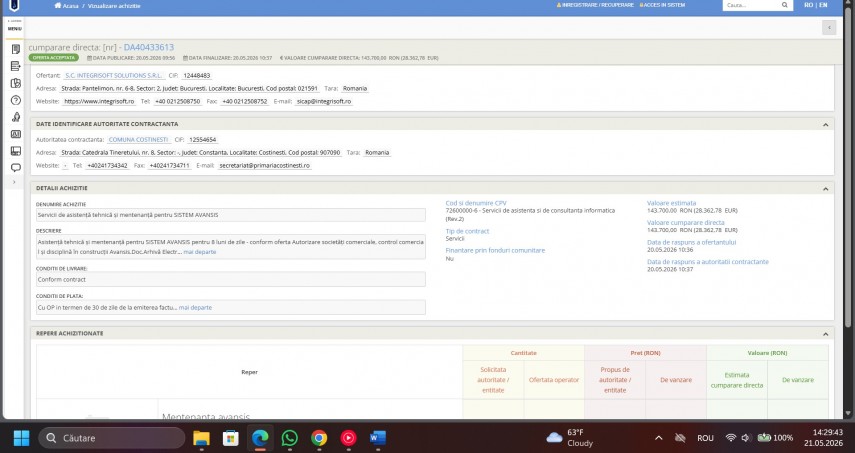Open the Windows Start menu

point(21,438)
